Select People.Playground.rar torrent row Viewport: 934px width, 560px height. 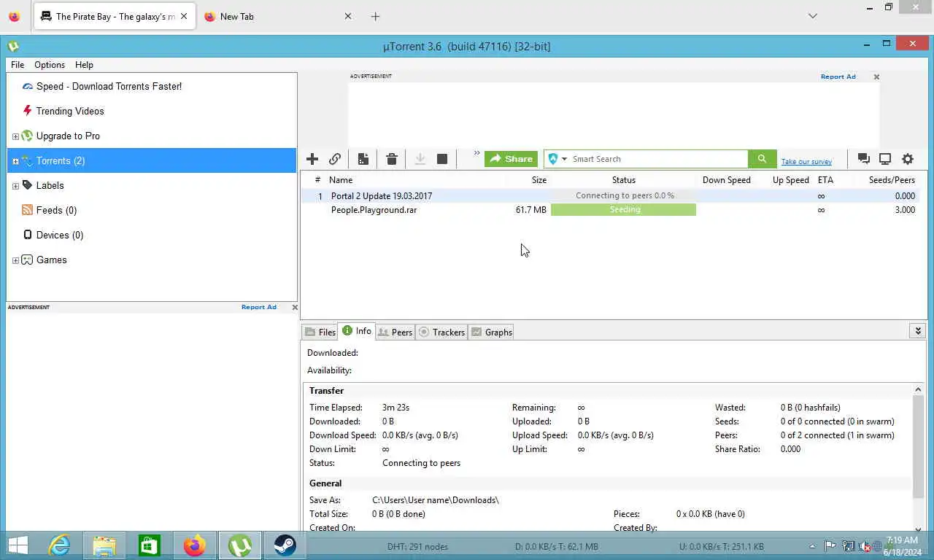[614, 210]
